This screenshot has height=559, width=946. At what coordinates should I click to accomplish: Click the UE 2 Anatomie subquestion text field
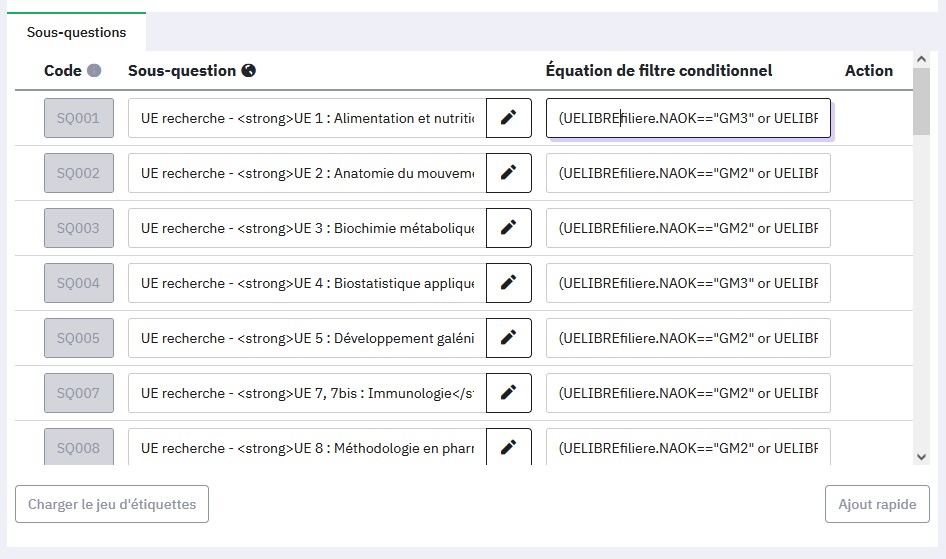tap(307, 173)
